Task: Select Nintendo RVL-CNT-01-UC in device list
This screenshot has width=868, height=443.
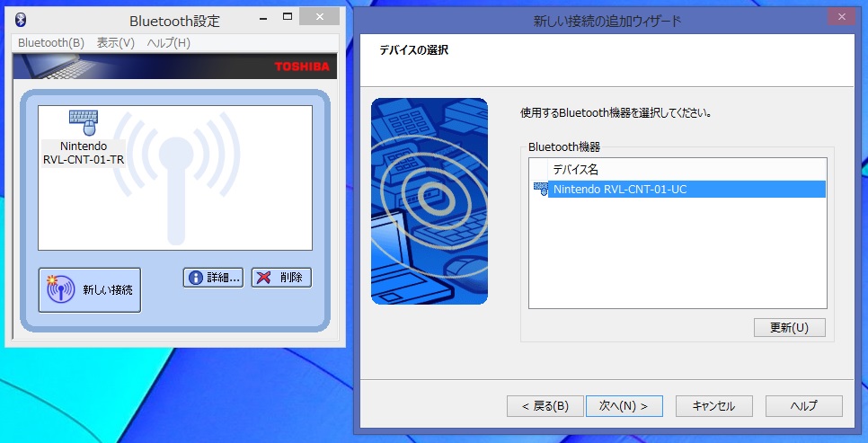Action: [x=686, y=190]
